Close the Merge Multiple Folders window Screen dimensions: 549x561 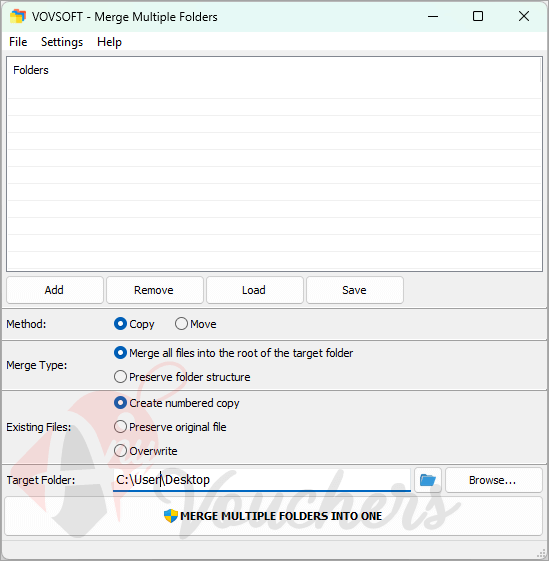click(x=524, y=16)
